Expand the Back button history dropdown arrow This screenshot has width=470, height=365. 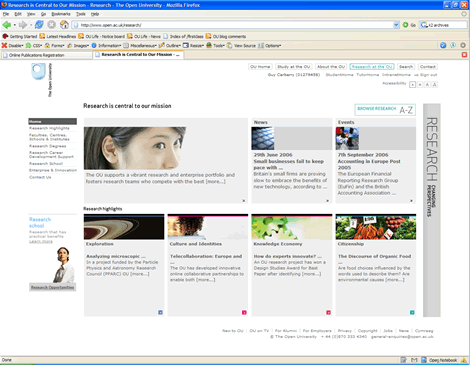point(15,25)
